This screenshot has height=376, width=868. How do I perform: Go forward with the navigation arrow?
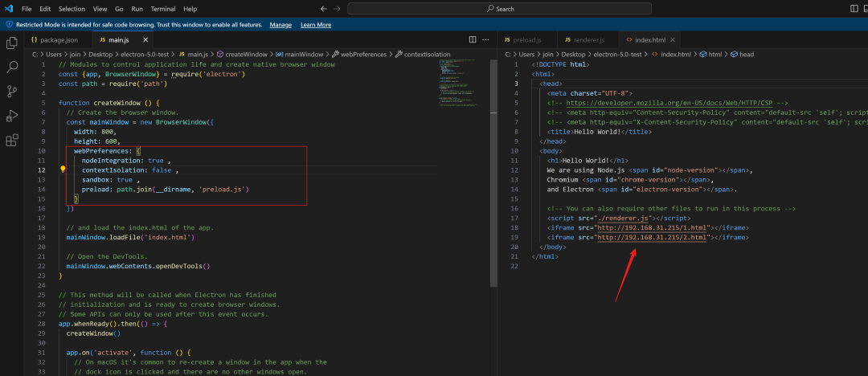[x=337, y=9]
